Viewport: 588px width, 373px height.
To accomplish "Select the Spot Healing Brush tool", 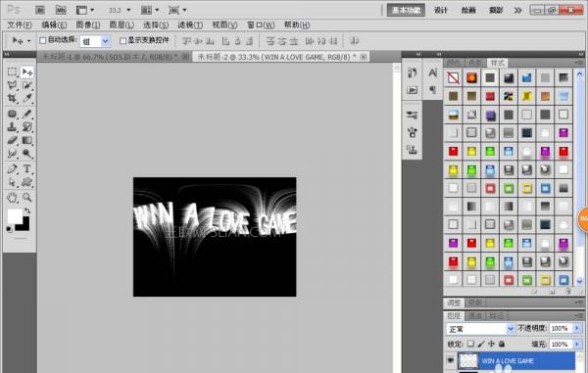I will 12,114.
